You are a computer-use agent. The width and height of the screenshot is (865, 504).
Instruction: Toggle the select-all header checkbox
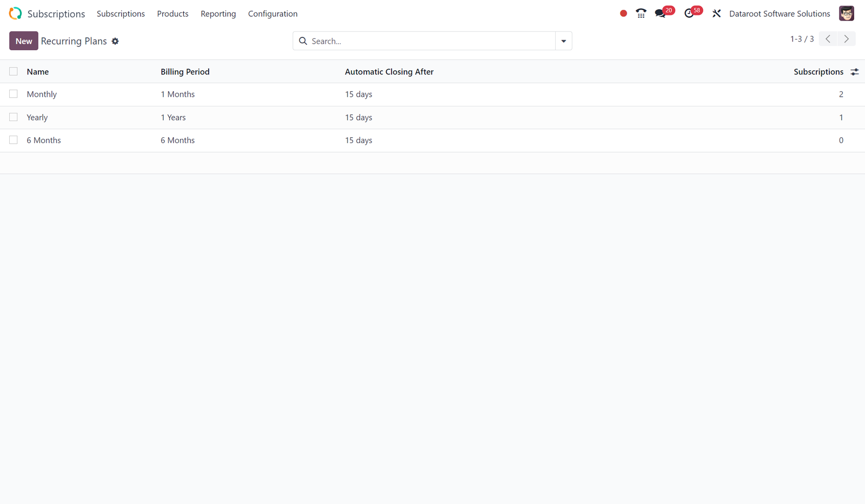(x=14, y=71)
